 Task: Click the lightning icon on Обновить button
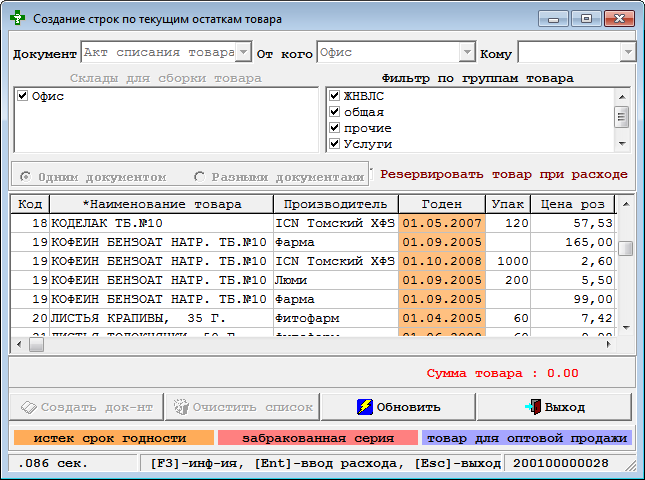[x=366, y=407]
